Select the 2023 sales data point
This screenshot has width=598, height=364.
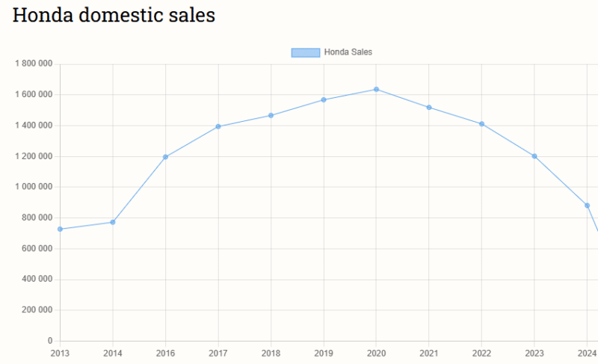[x=534, y=156]
